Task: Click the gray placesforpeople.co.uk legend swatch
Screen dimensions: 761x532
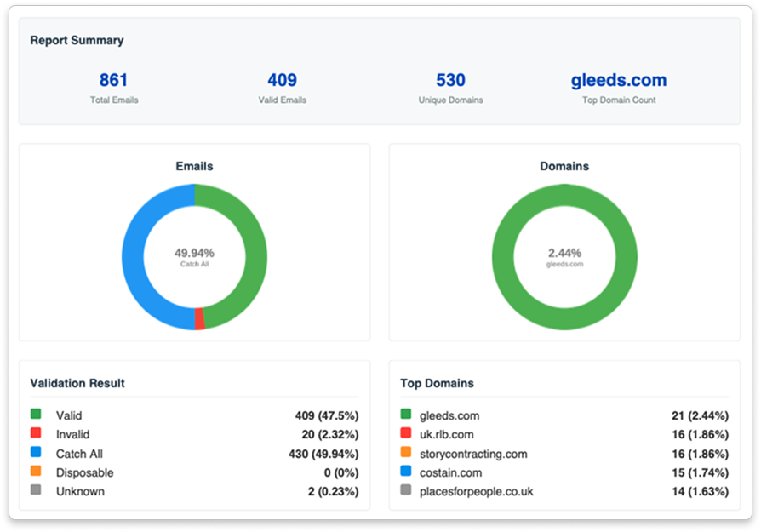Action: pos(406,491)
